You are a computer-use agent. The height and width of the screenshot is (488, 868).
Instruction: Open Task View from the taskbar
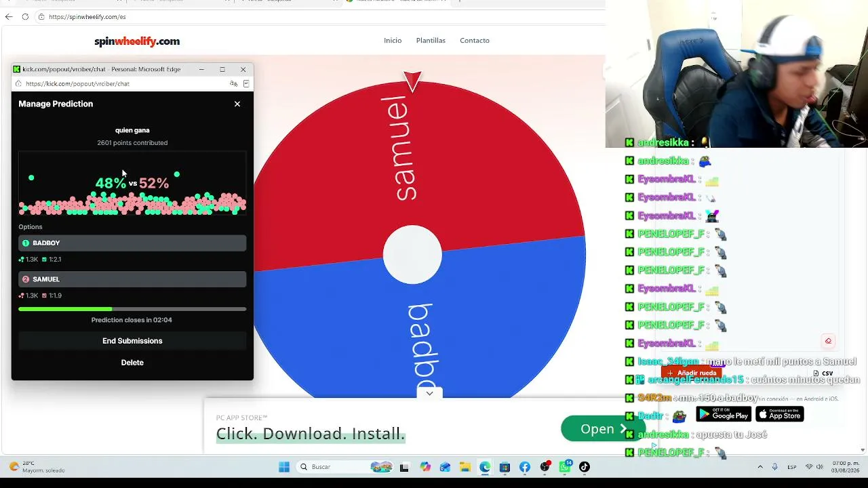[x=404, y=467]
